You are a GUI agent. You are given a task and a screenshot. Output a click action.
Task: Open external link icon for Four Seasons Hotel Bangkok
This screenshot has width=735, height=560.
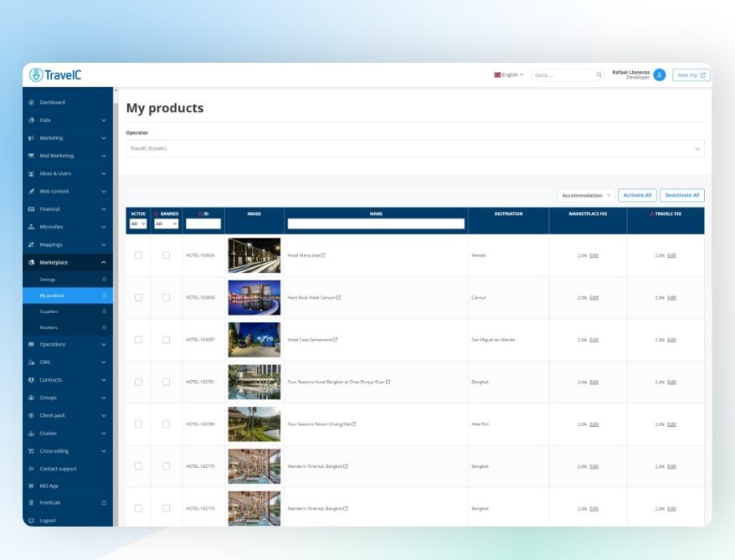[388, 382]
